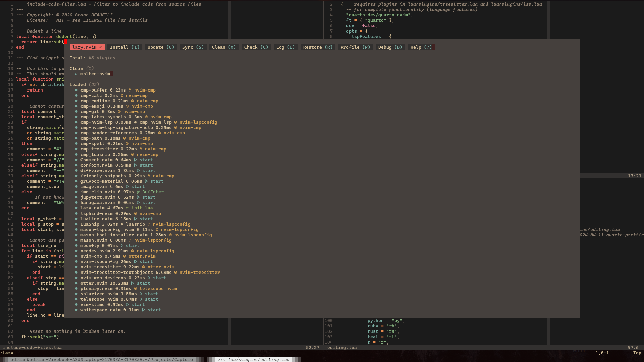Click the package icon before nvim-treesitter in textobjects row
The image size is (644, 362).
point(176,273)
